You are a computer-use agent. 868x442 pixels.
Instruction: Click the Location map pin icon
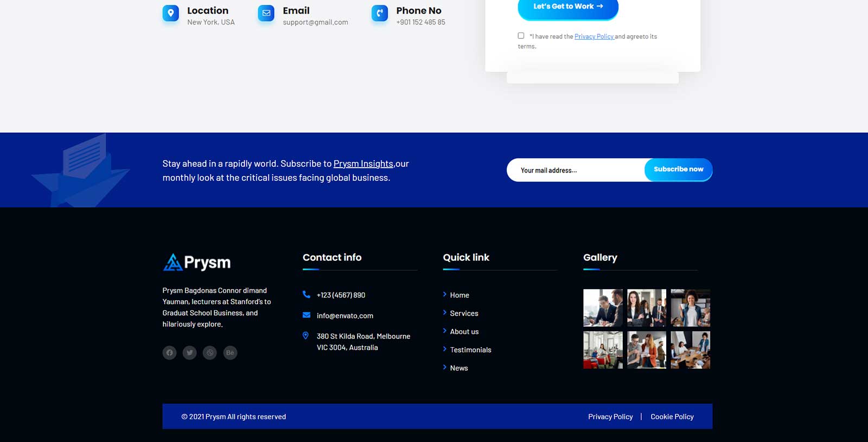(x=170, y=13)
